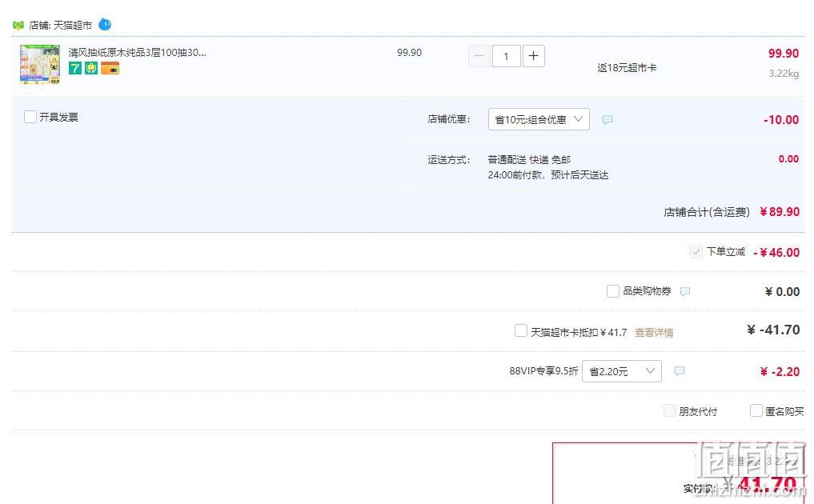Decrease quantity with the minus button
The width and height of the screenshot is (814, 504).
(x=479, y=56)
